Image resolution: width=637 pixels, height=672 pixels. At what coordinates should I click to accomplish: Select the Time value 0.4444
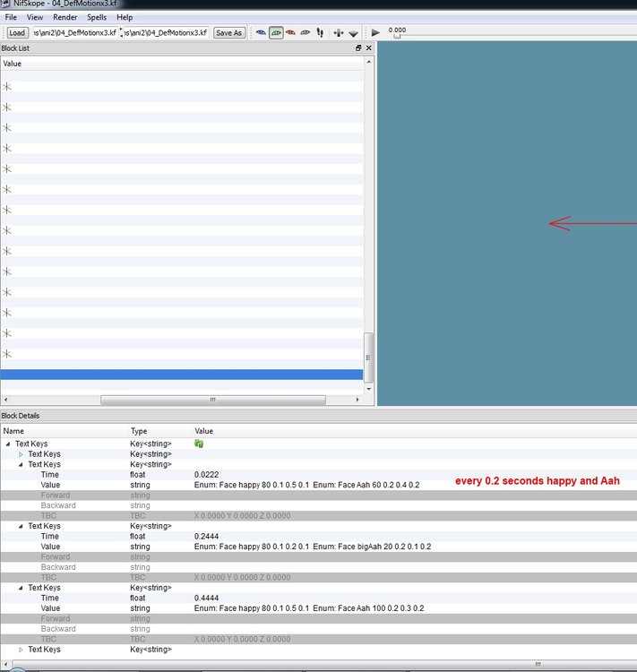click(206, 599)
